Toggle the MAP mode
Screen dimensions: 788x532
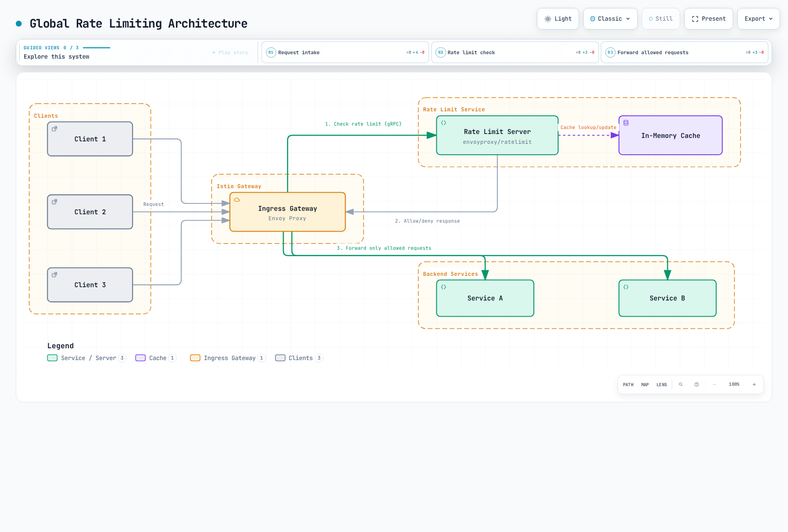tap(645, 385)
